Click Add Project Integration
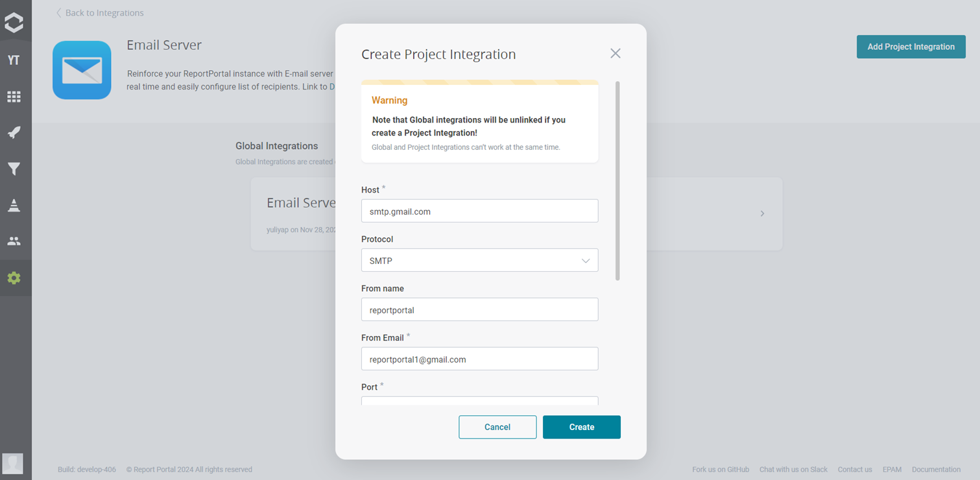 pyautogui.click(x=911, y=47)
